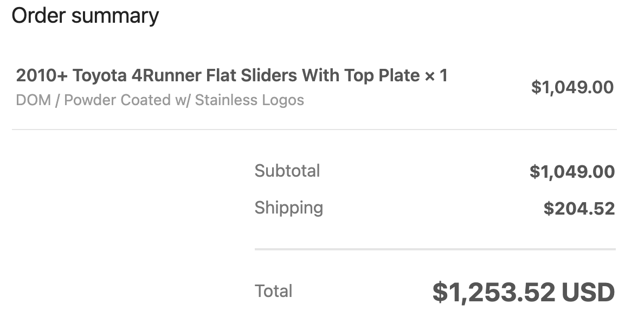
Task: Select the shipping cost $204.52
Action: point(579,208)
